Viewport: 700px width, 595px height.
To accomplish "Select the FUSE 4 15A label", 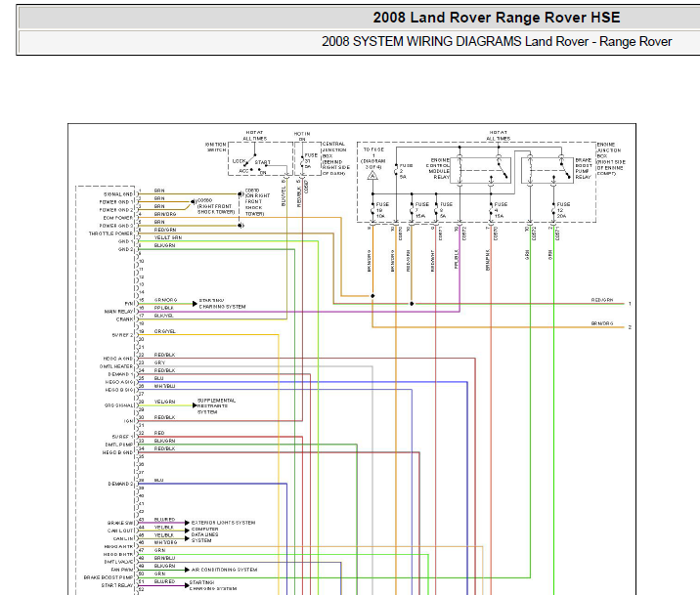I will (501, 210).
